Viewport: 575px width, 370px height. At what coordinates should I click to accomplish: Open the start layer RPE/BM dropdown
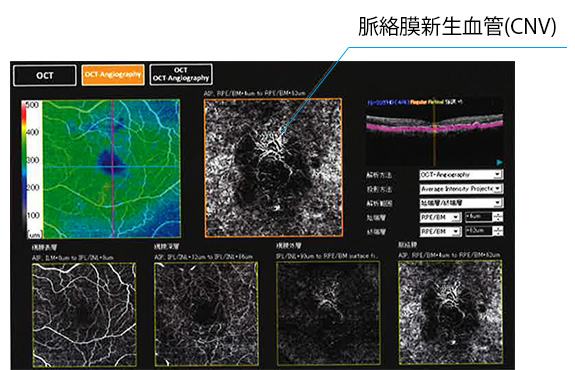click(x=440, y=217)
